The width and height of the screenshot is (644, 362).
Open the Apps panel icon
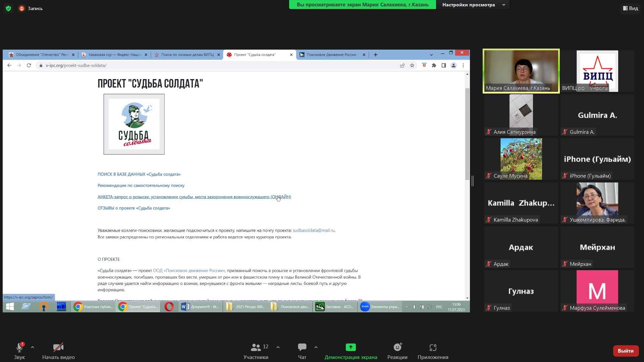tap(433, 347)
